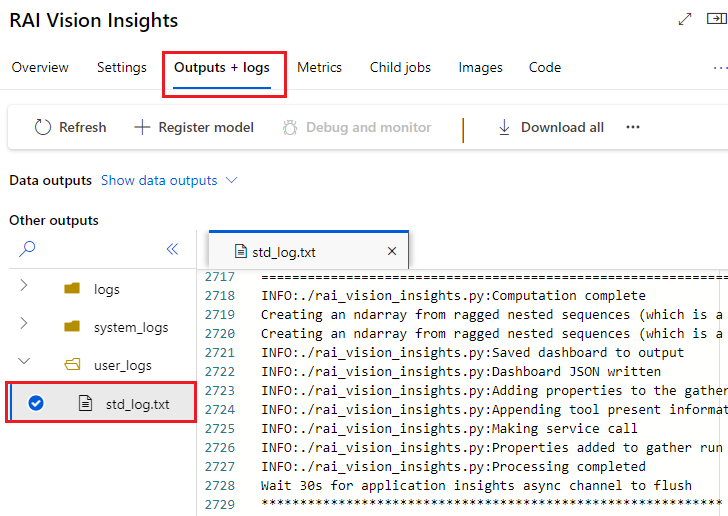Viewport: 728px width, 516px height.
Task: Expand the job panel to full screen
Action: pyautogui.click(x=685, y=19)
